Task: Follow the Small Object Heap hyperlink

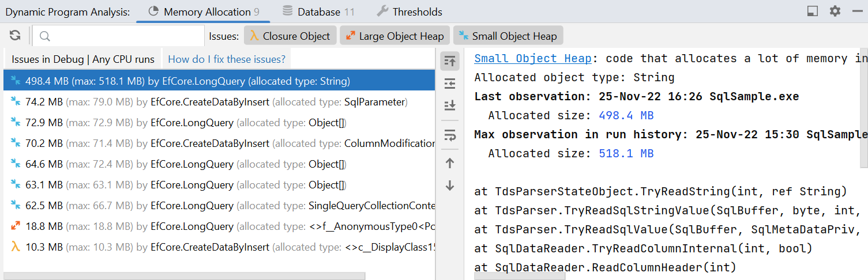Action: click(x=532, y=58)
